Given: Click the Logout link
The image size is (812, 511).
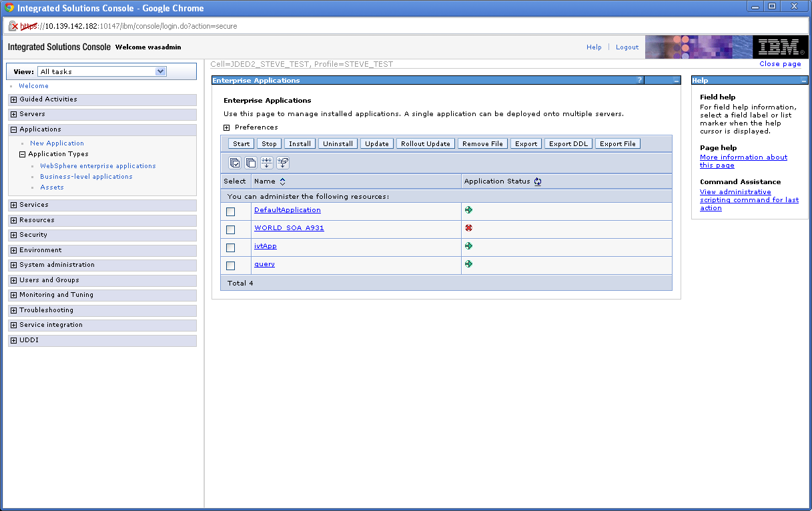Looking at the screenshot, I should [x=627, y=47].
